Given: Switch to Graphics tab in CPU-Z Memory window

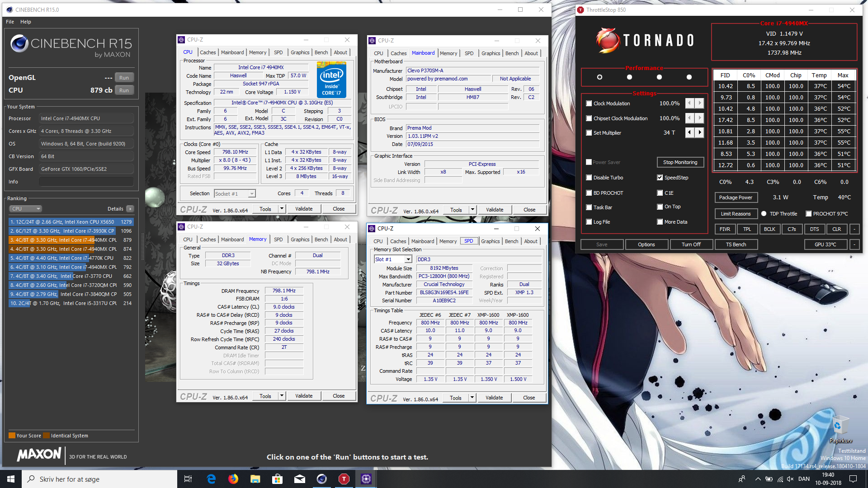Looking at the screenshot, I should point(300,239).
